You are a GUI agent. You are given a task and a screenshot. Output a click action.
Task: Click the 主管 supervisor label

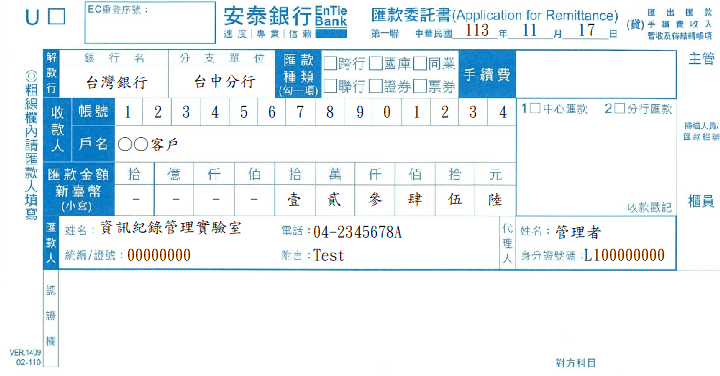click(x=702, y=59)
